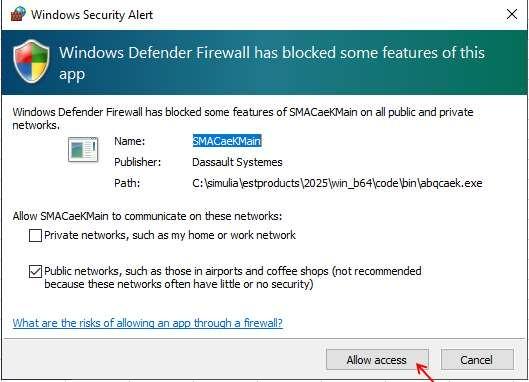Click the blocked features banner heading
Screen dimensions: 529x382
coord(272,63)
